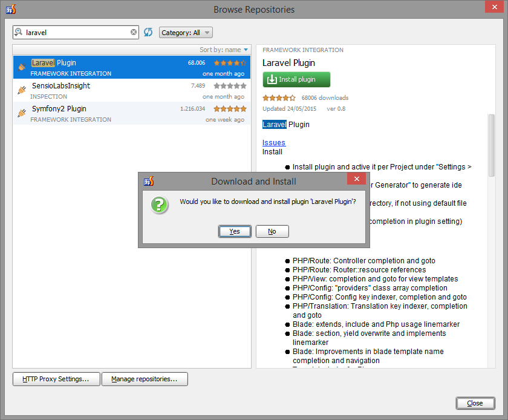Screen dimensions: 508x420
Task: Click the green question mark icon
Action: coord(159,205)
